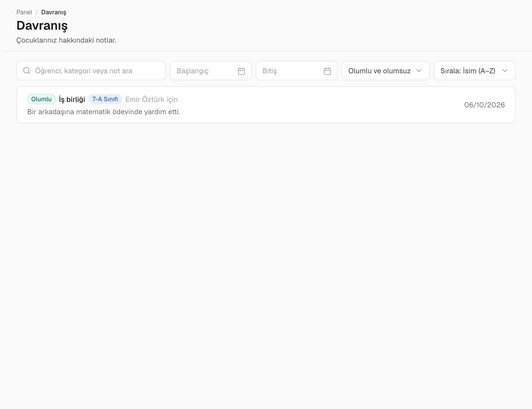The height and width of the screenshot is (409, 532).
Task: Go to Panel in the breadcrumb
Action: click(24, 12)
